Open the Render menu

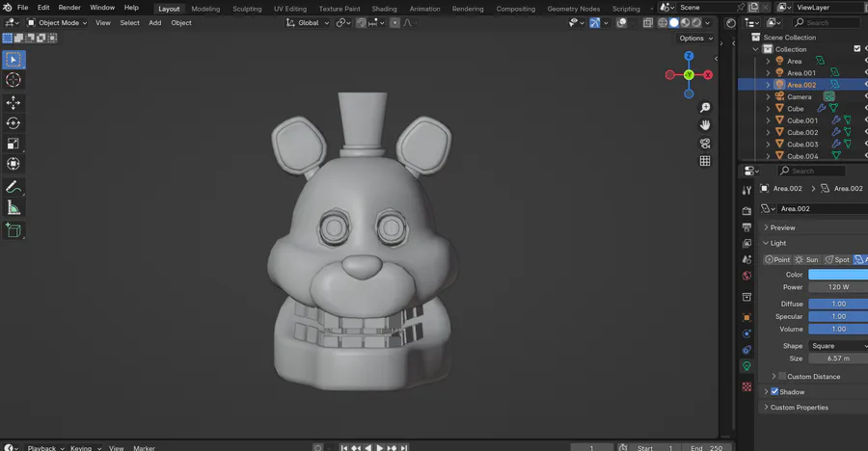coord(69,8)
